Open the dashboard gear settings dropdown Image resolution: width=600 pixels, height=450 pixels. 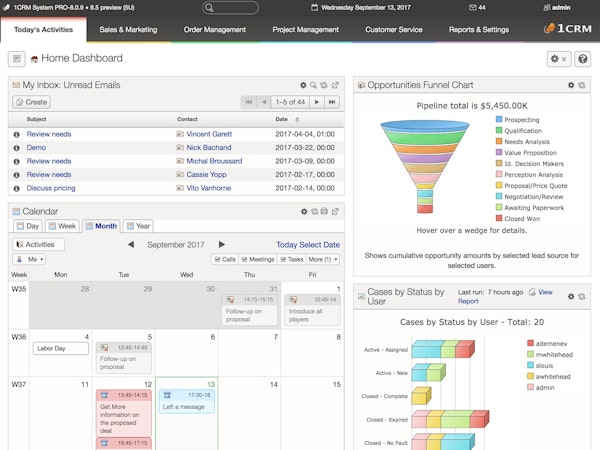tap(559, 59)
